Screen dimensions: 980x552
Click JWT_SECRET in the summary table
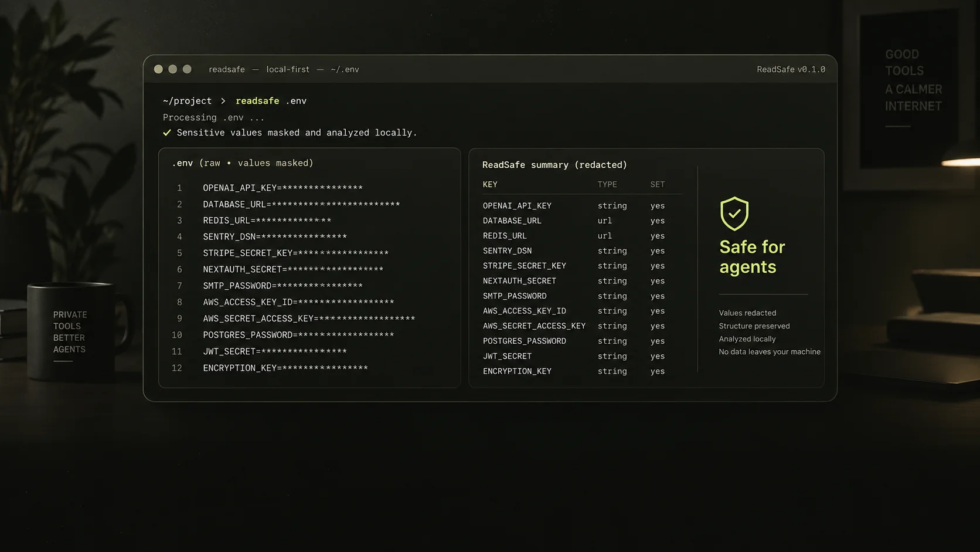coord(508,356)
